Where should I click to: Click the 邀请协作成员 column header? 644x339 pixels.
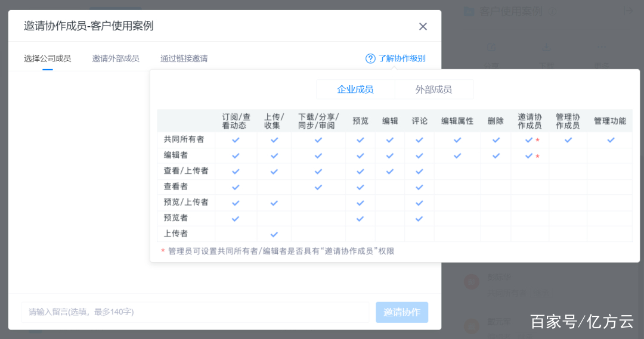pos(530,121)
